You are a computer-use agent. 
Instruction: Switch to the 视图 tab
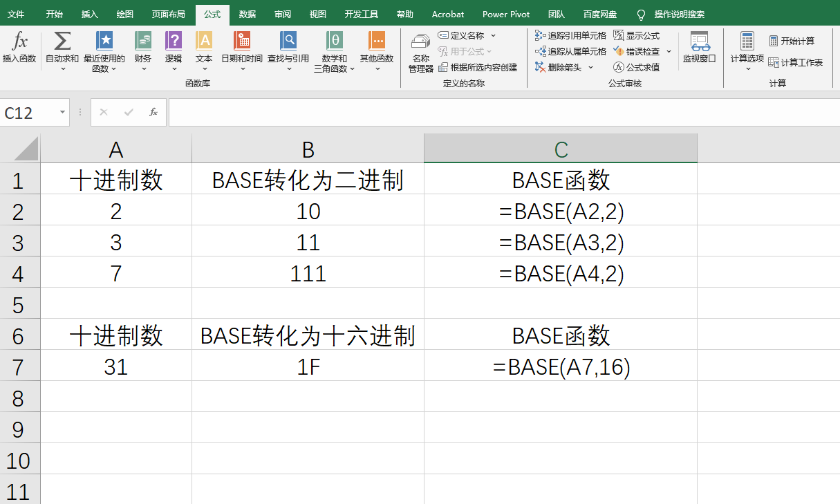coord(318,14)
